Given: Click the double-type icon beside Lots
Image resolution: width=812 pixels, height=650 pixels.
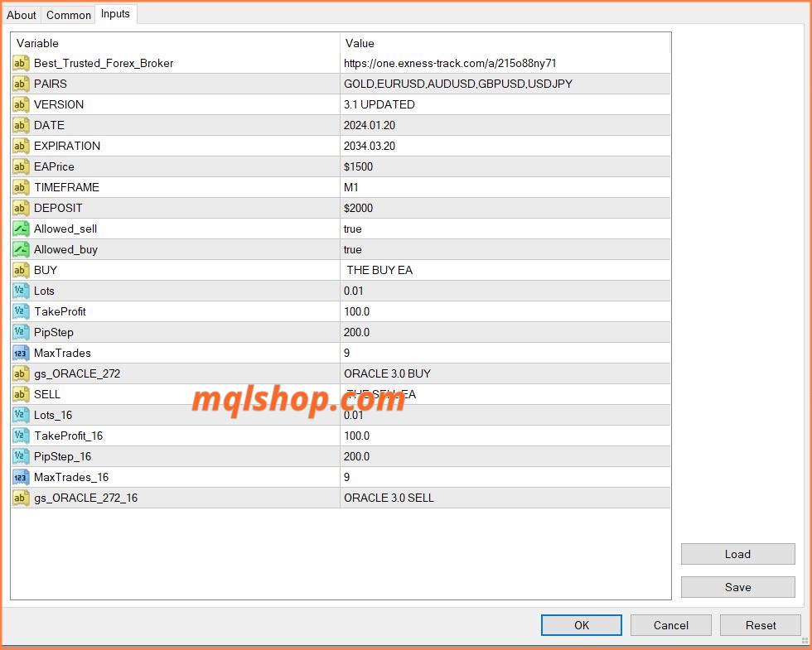Looking at the screenshot, I should (21, 291).
